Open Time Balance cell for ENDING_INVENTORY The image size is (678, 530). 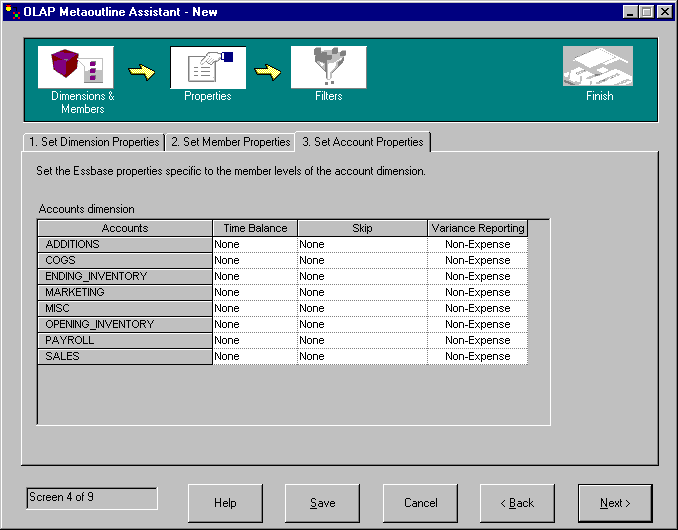tap(255, 276)
